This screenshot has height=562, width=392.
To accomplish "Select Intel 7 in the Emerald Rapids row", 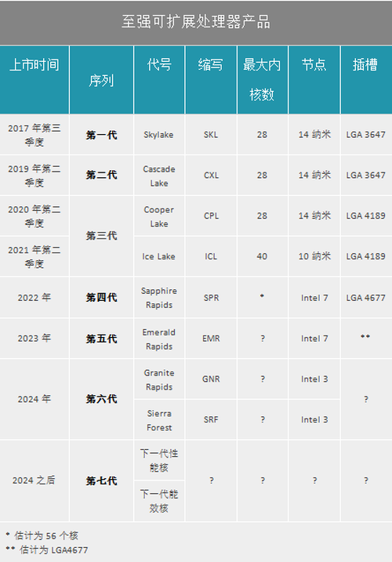I will click(x=314, y=339).
